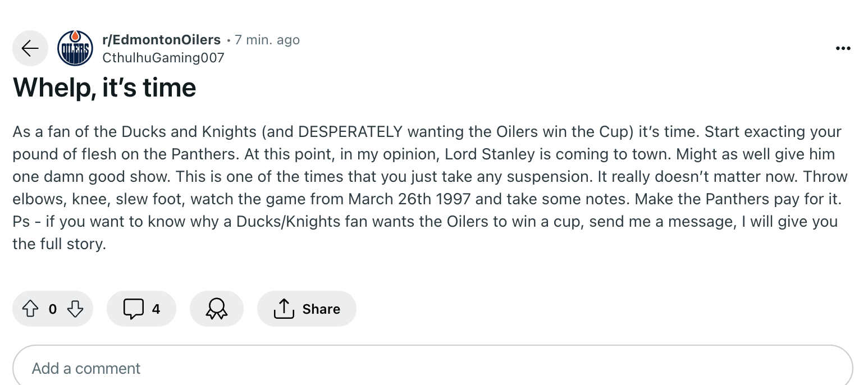Go back using the left arrow button

click(x=30, y=48)
